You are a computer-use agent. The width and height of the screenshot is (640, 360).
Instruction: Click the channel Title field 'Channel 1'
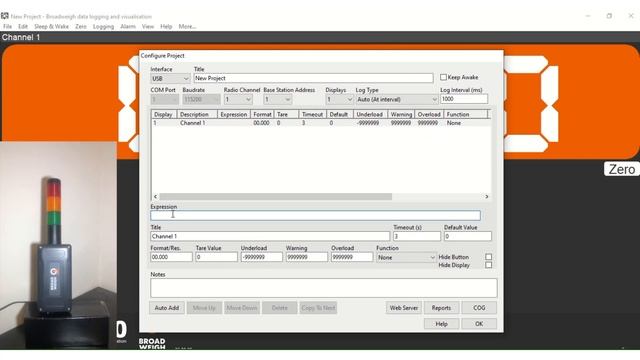(x=270, y=236)
